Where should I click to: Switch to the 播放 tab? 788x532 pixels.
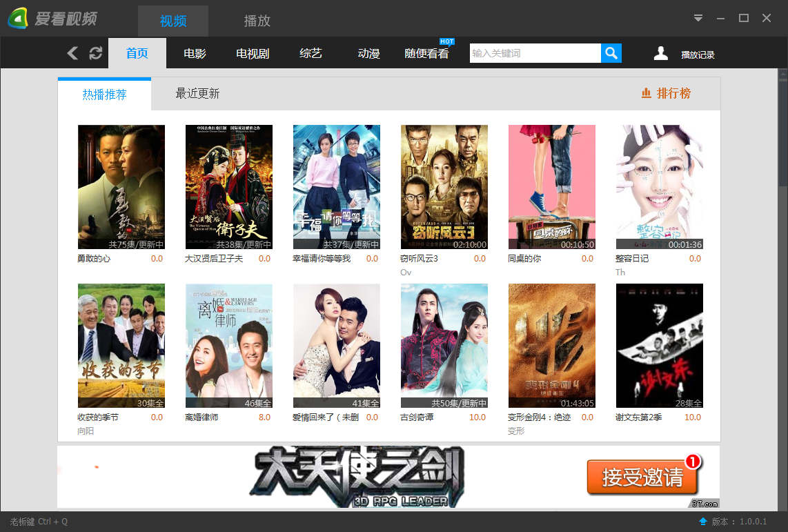tap(257, 21)
